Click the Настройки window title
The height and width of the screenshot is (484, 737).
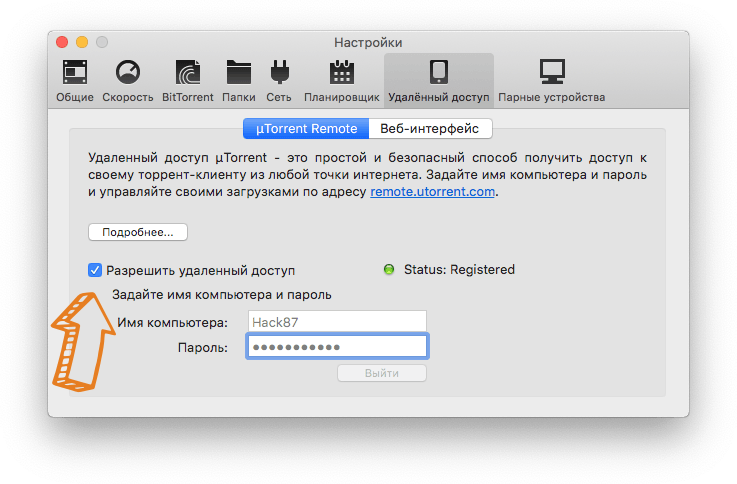tap(368, 43)
